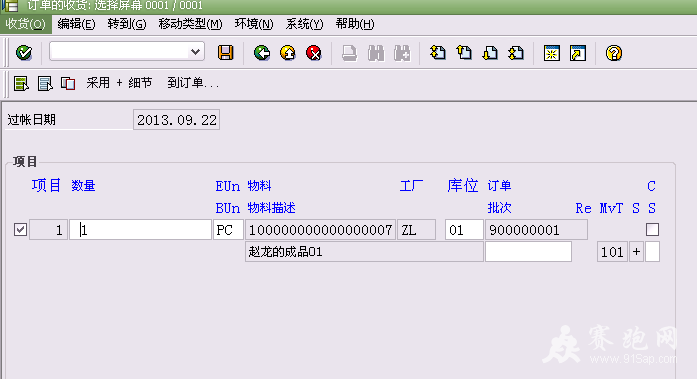Go back with the green arrow icon
The width and height of the screenshot is (697, 379).
[x=262, y=53]
